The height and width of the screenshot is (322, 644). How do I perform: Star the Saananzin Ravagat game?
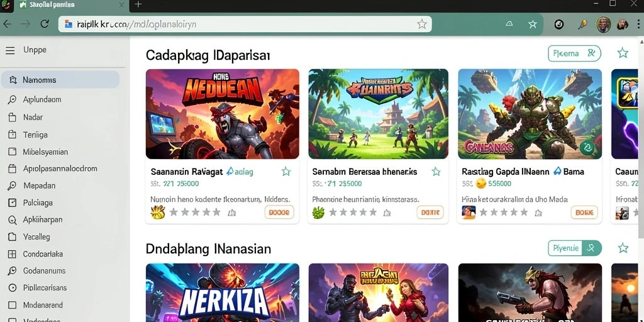(286, 172)
